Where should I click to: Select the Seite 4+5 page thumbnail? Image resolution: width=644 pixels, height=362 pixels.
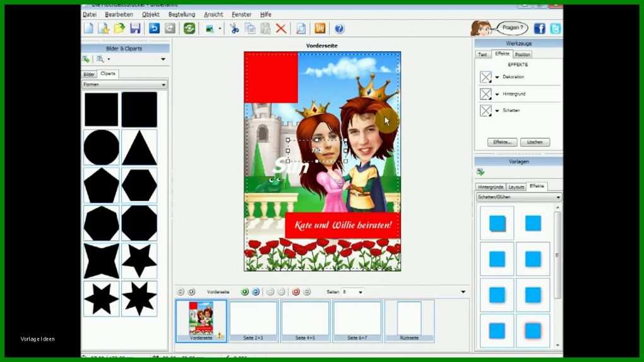tap(305, 321)
